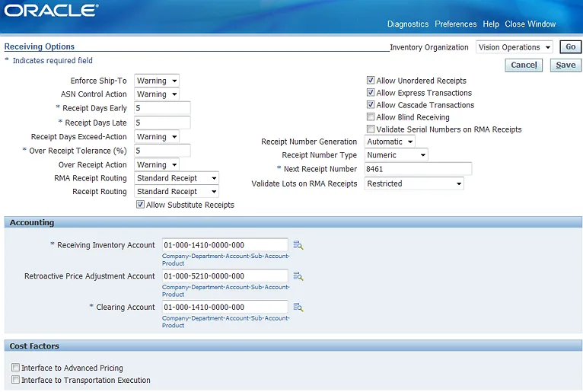The image size is (583, 392).
Task: Open Over Receipt Action dropdown
Action: point(157,164)
